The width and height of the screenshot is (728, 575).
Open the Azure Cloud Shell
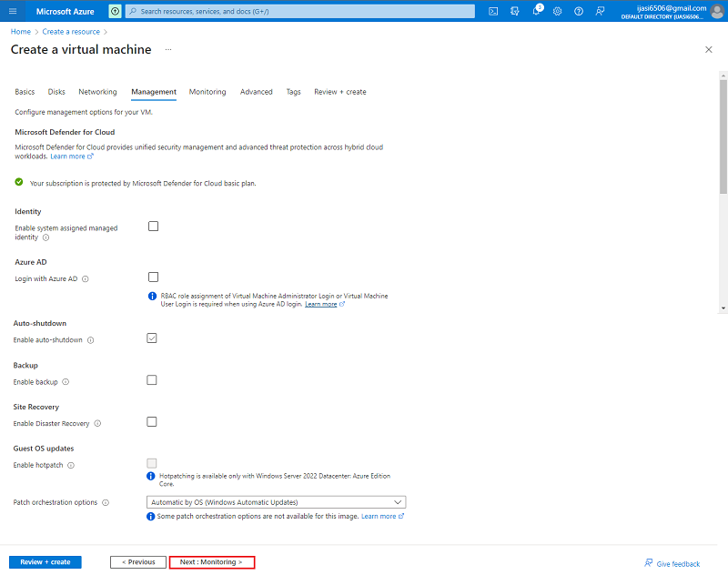493,11
